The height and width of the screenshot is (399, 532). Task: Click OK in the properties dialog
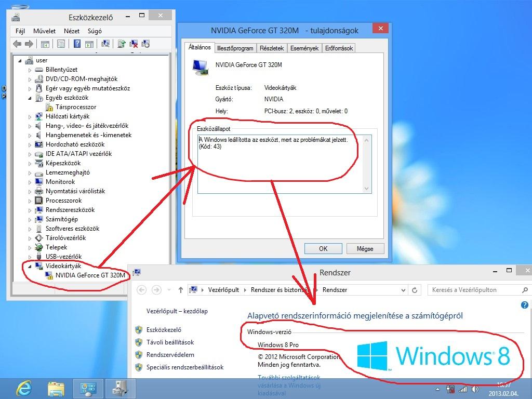323,249
